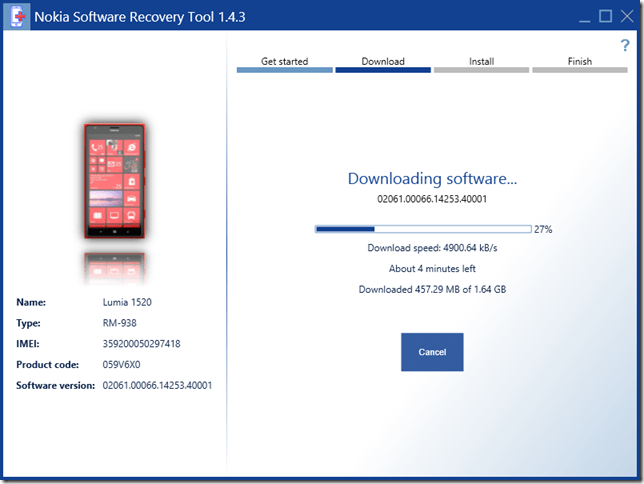
Task: Click the IMEI number value
Action: (x=143, y=343)
